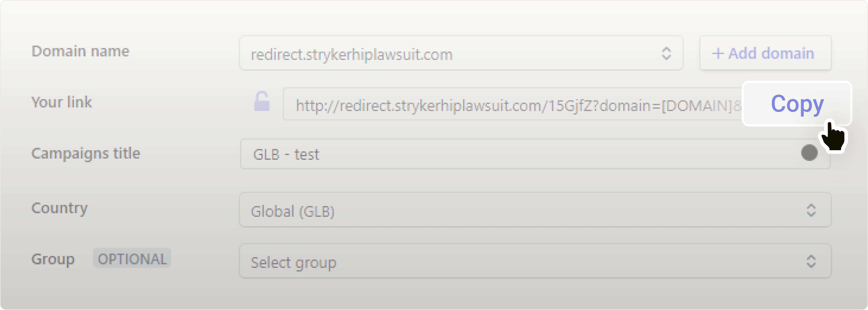This screenshot has height=310, width=868.
Task: Click the up-down arrows in Group selector
Action: pos(811,261)
